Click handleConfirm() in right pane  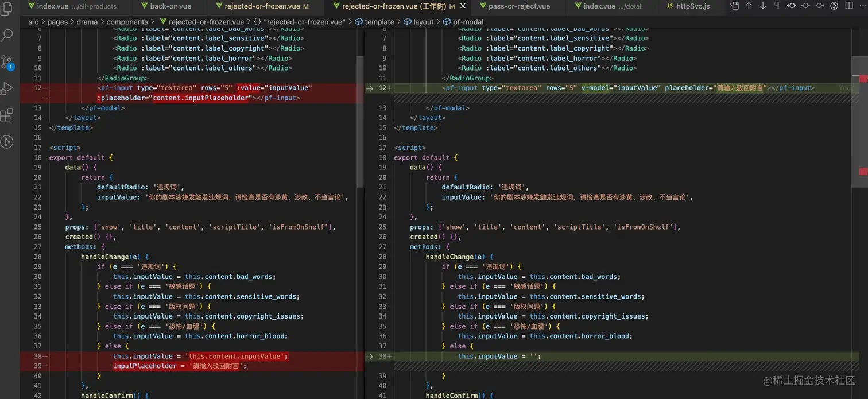click(459, 396)
